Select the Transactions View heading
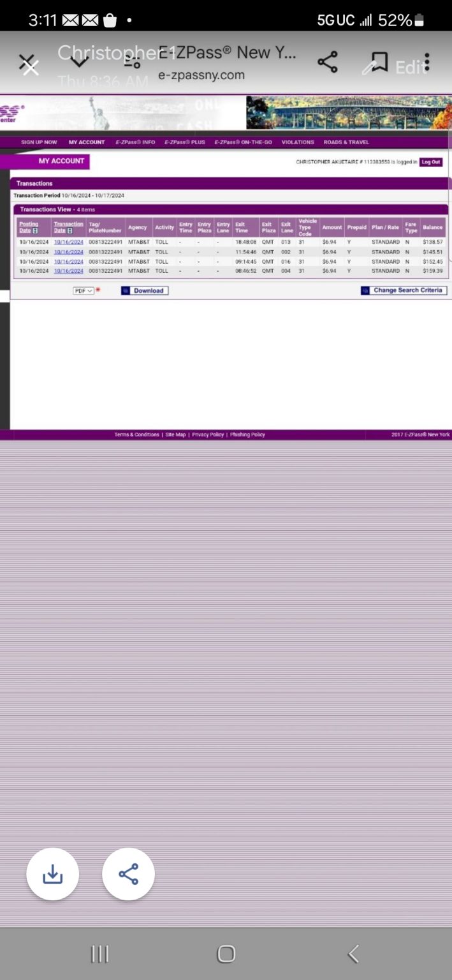This screenshot has height=980, width=452. pos(45,209)
